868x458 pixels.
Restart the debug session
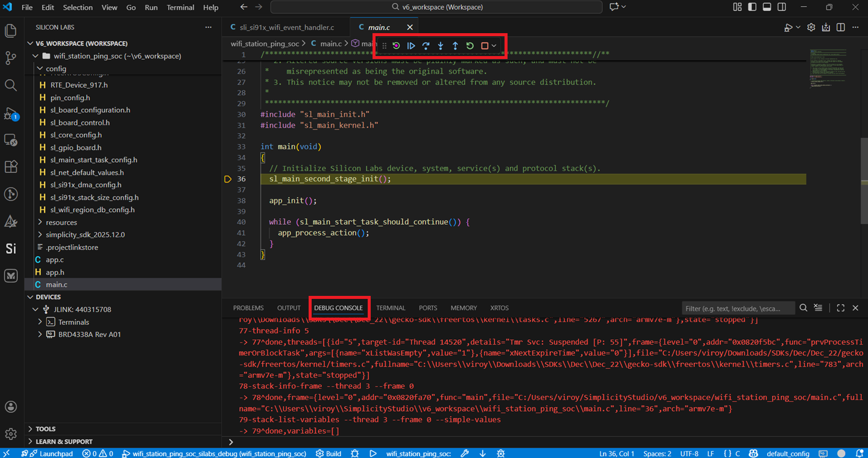[x=470, y=45]
